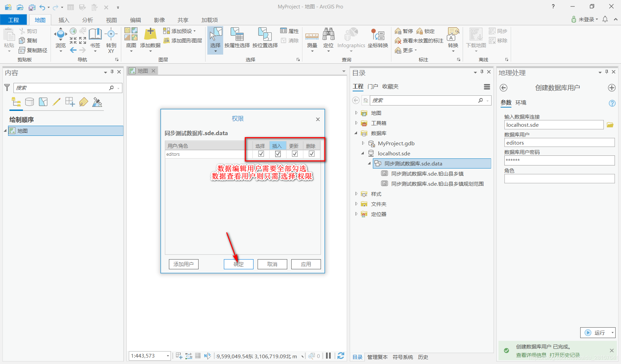Select 同步测试数据库.sde.铅山县乡镇 in Catalog
Viewport: 621px width, 364px height.
click(427, 174)
